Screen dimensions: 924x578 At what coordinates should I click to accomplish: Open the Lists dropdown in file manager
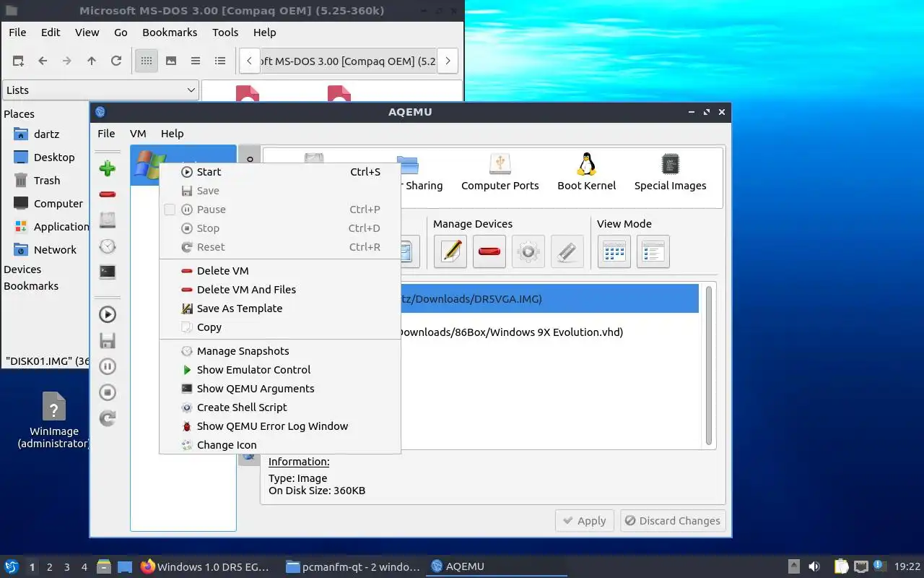pos(100,90)
